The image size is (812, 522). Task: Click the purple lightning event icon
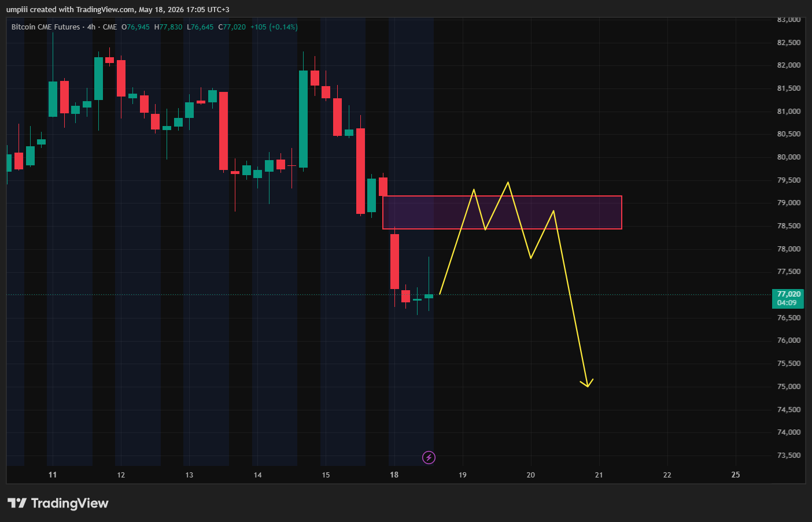pyautogui.click(x=429, y=458)
